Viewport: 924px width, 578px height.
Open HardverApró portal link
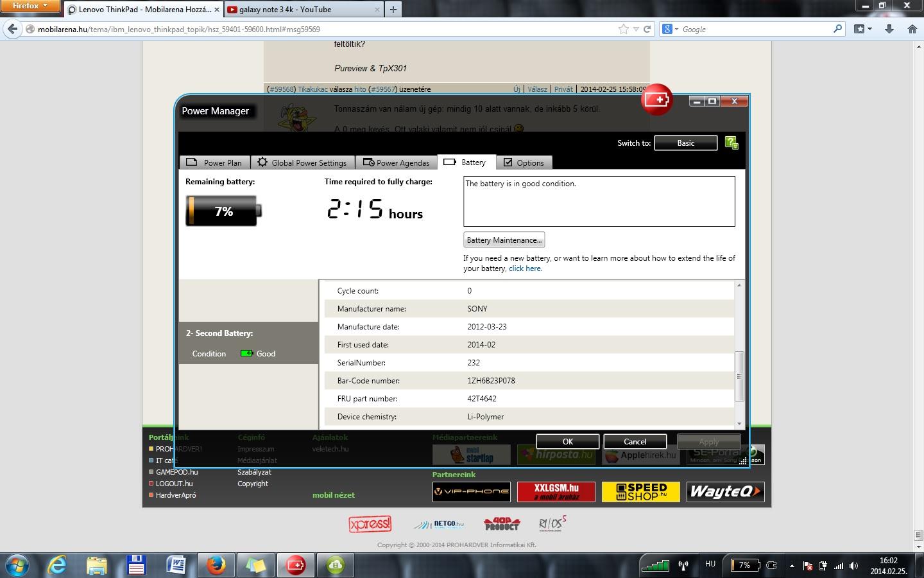176,495
